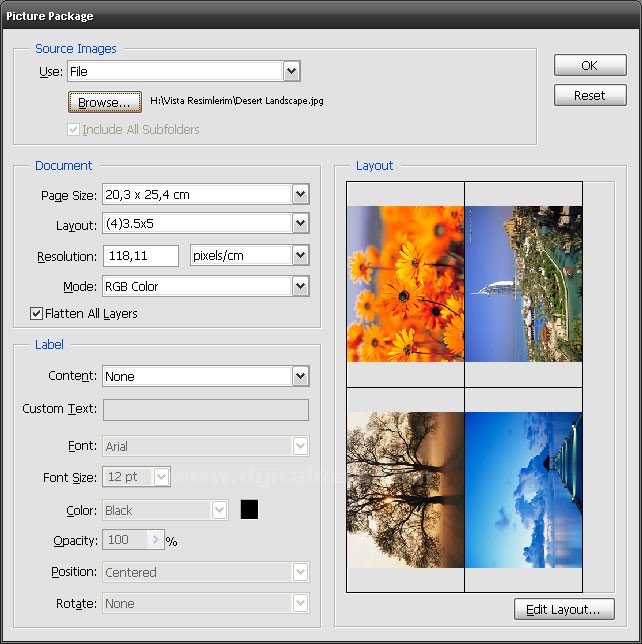Select the Burj Al Arab coast thumbnail
Viewport: 642px width, 644px height.
[524, 284]
